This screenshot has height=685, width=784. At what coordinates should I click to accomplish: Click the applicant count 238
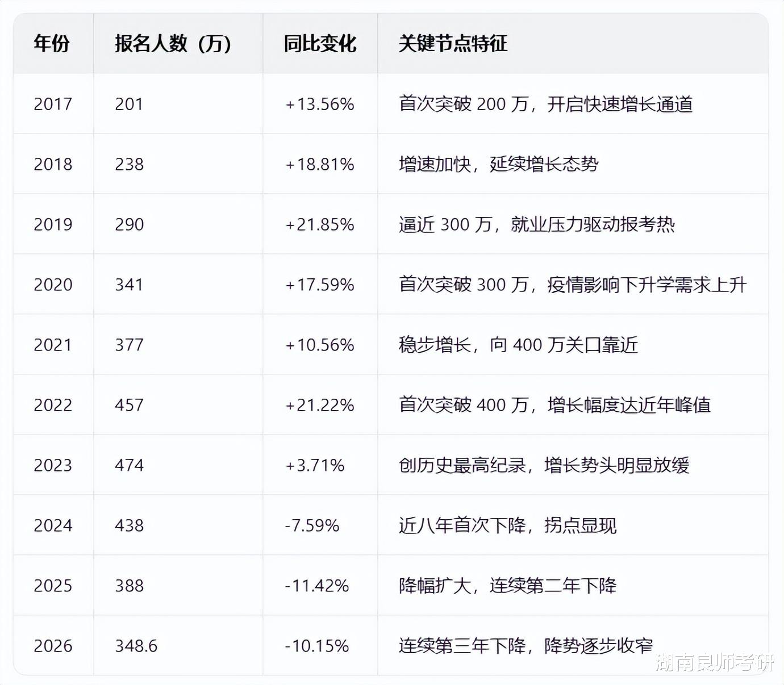(x=129, y=164)
